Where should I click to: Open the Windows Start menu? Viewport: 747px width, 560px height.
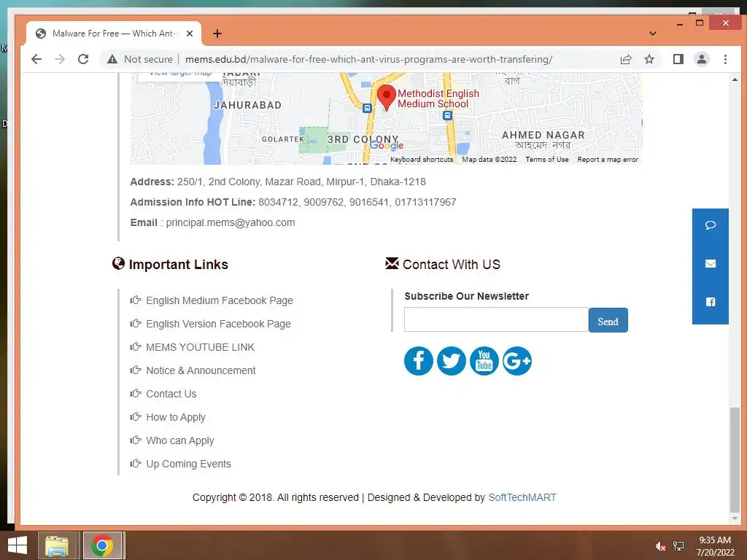pyautogui.click(x=18, y=545)
